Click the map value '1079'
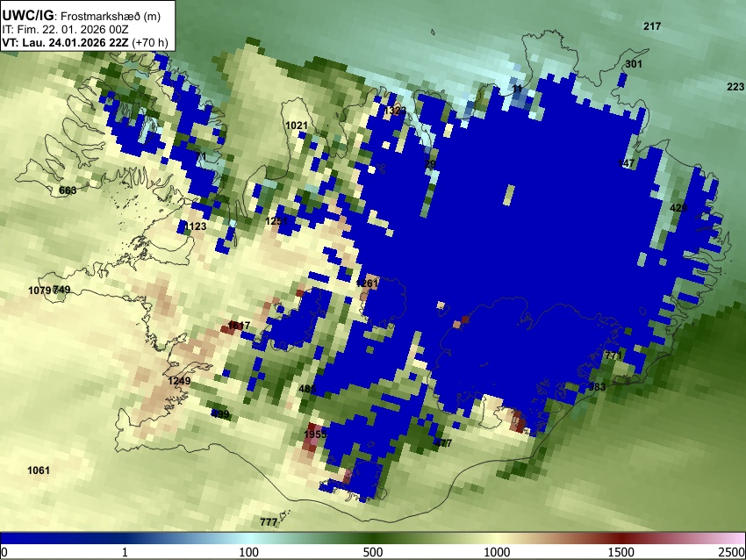 point(39,291)
